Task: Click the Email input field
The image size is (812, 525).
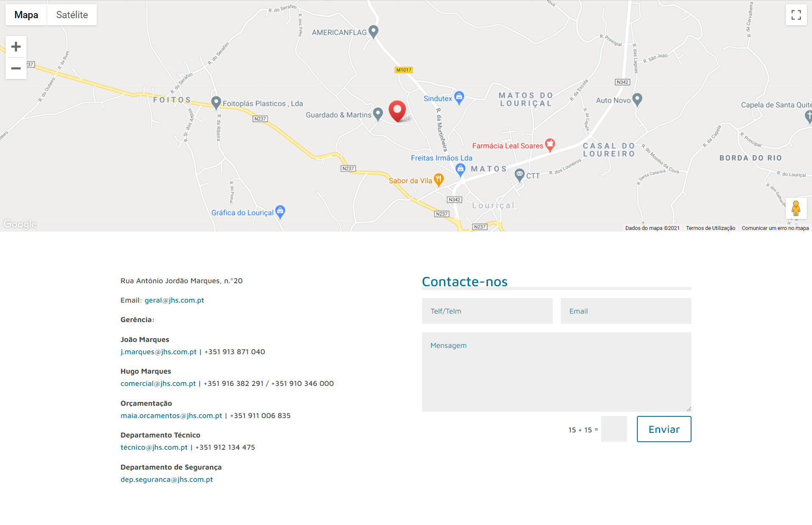Action: coord(625,311)
